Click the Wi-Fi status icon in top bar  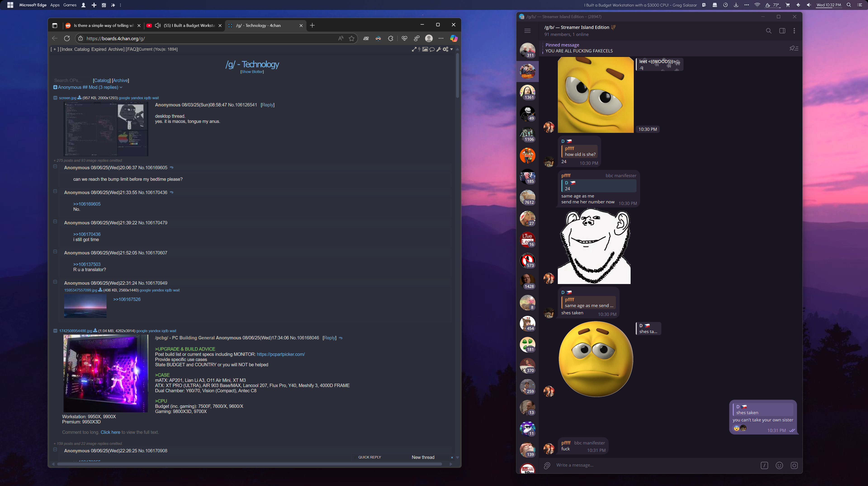[757, 5]
